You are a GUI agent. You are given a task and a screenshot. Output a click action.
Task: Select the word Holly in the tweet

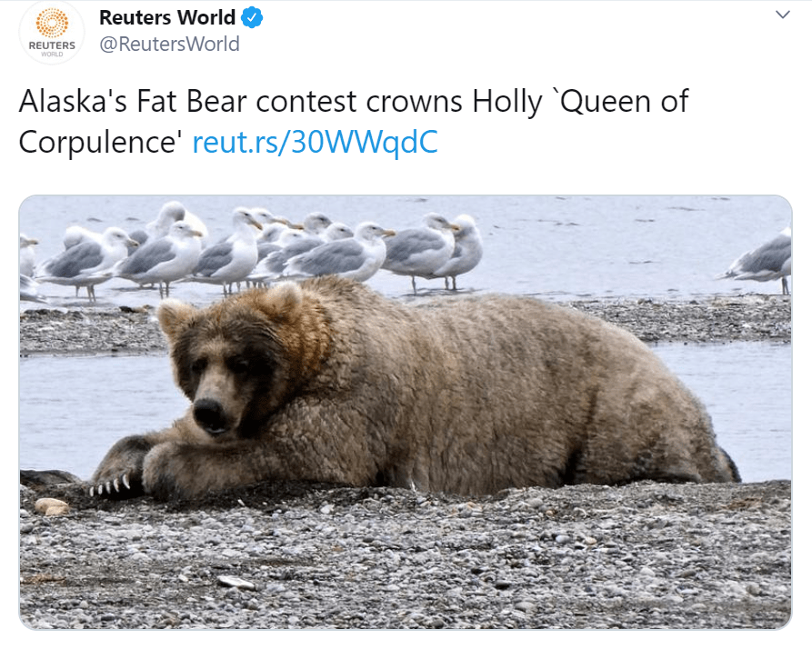[507, 102]
